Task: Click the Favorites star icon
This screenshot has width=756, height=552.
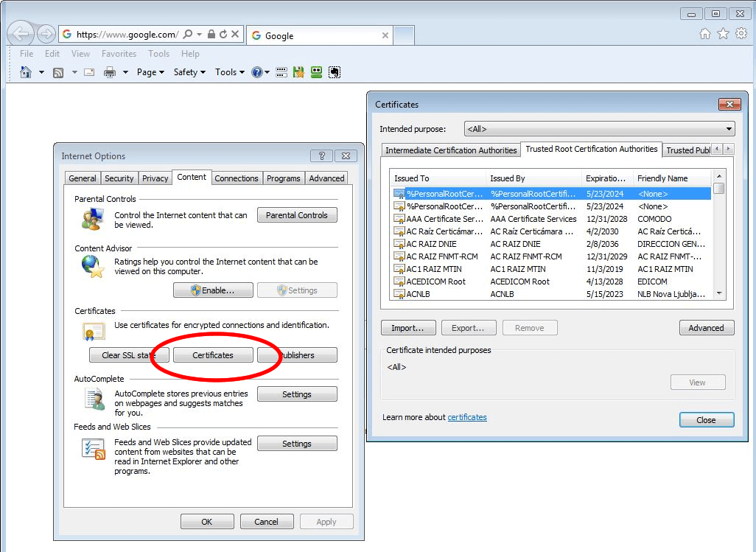Action: [x=723, y=33]
